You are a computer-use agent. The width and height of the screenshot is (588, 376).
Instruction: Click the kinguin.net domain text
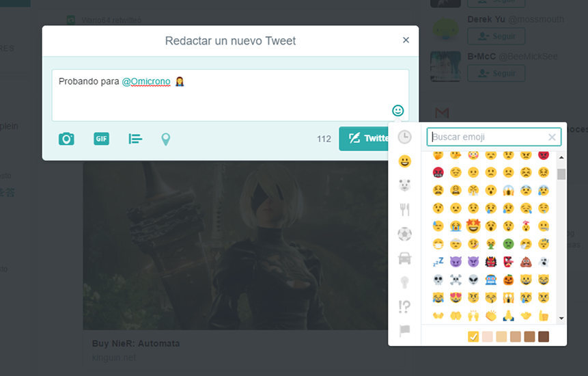tap(113, 358)
